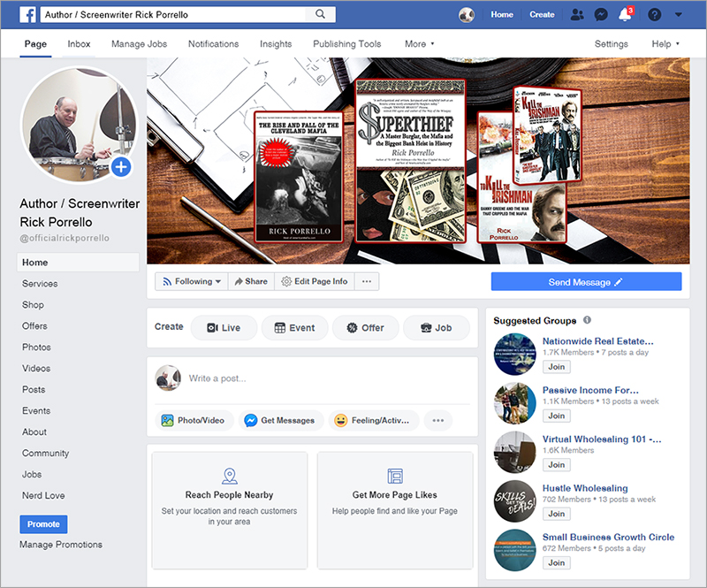
Task: Open the Help dropdown menu
Action: [x=665, y=44]
